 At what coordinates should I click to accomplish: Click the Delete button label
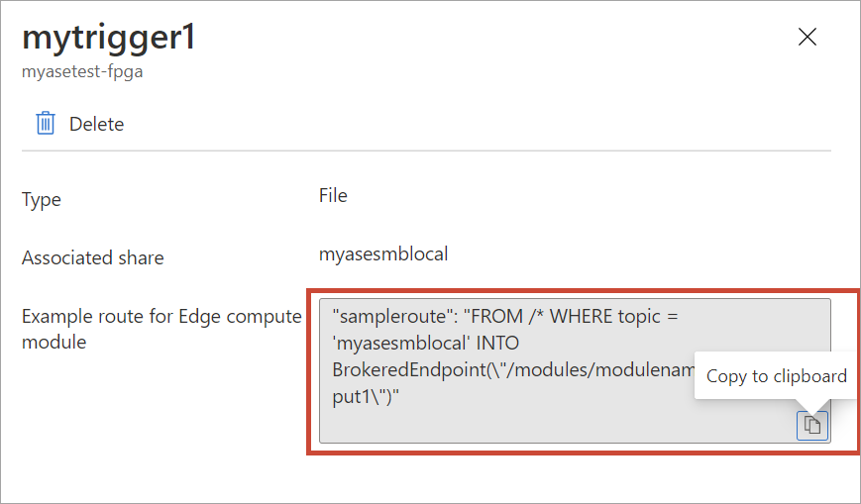click(97, 124)
